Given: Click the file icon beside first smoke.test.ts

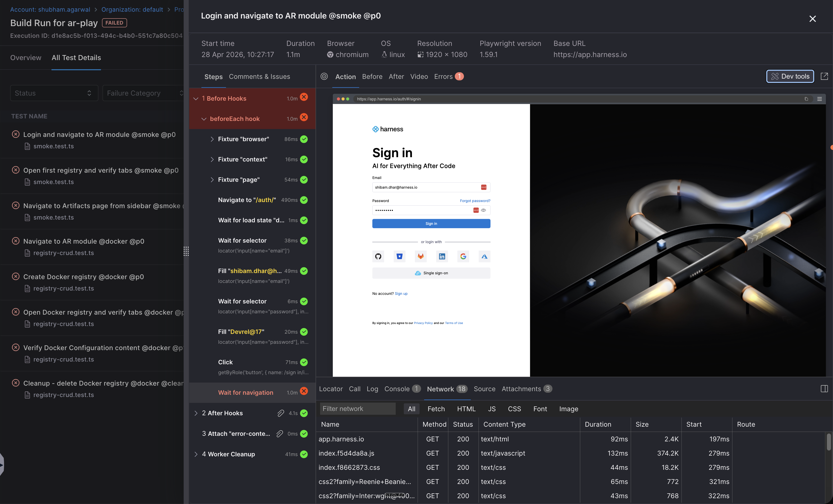Looking at the screenshot, I should point(27,146).
